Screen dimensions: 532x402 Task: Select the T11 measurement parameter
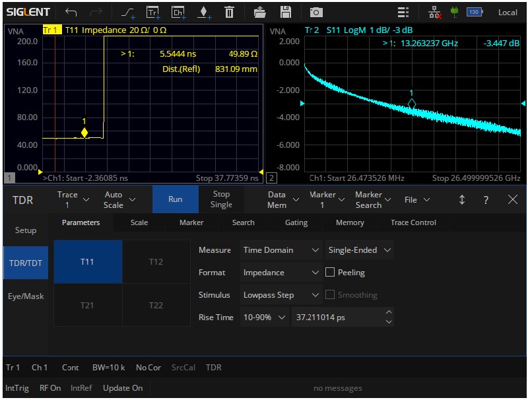(x=87, y=261)
